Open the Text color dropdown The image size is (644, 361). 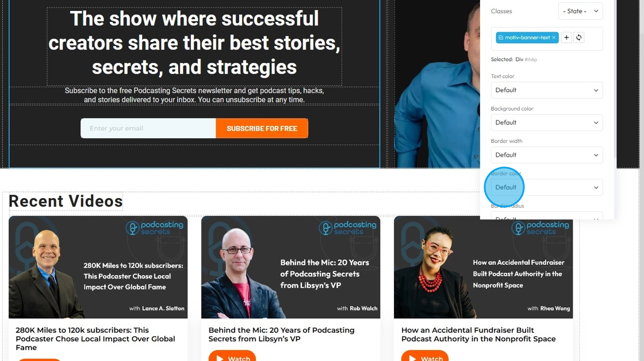547,90
